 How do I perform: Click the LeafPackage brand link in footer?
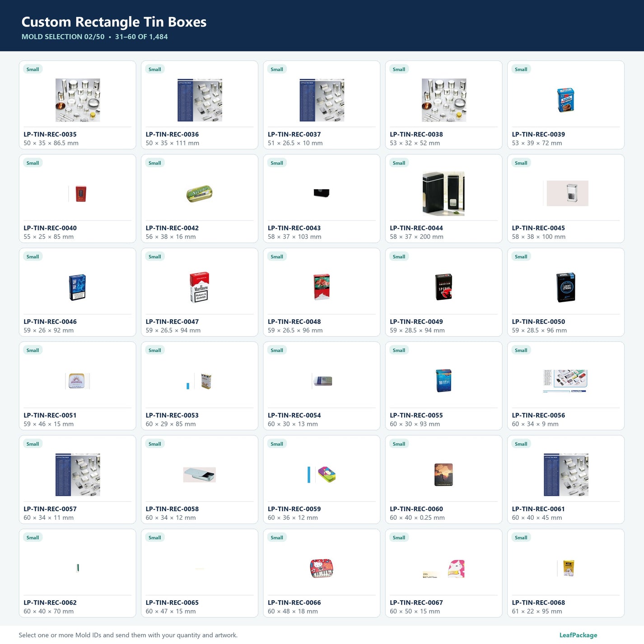click(x=578, y=635)
